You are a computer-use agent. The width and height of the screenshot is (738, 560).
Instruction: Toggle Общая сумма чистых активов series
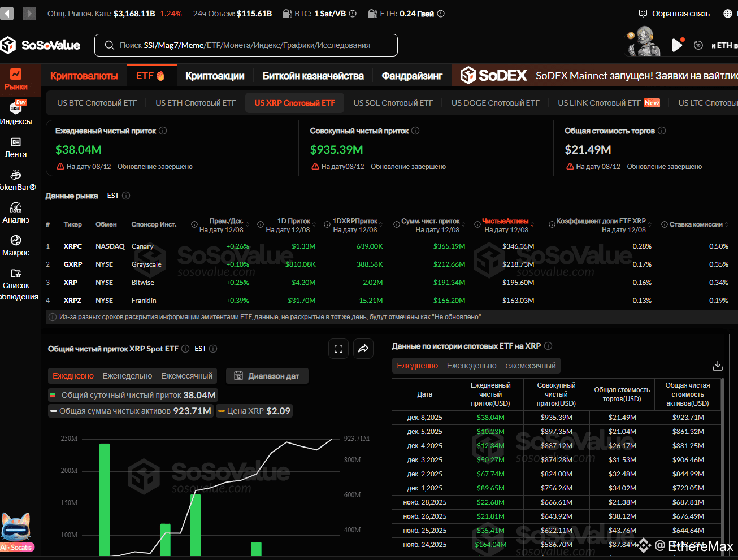coord(131,411)
